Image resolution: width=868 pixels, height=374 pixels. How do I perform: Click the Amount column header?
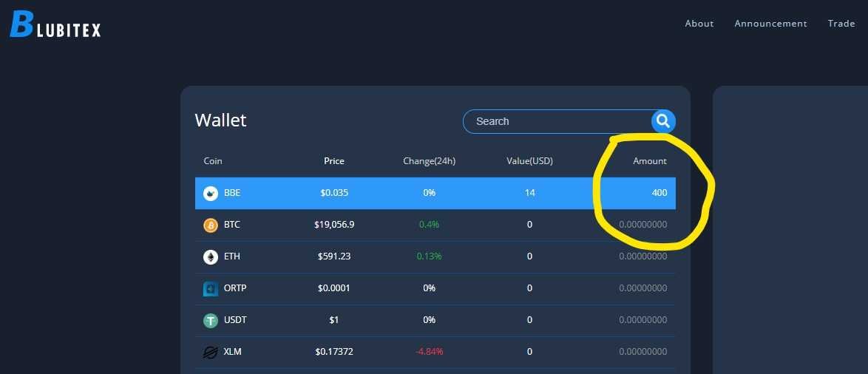[650, 161]
